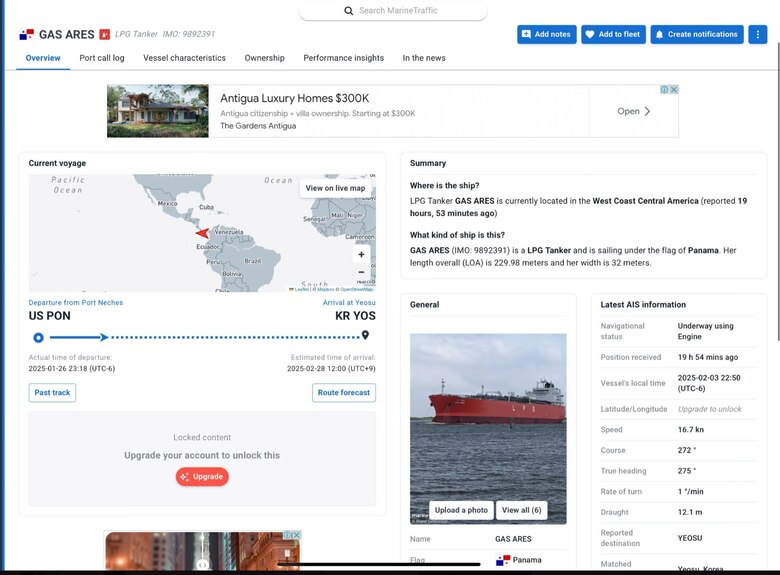Image resolution: width=780 pixels, height=575 pixels.
Task: Go to the Ownership tab
Action: 265,58
